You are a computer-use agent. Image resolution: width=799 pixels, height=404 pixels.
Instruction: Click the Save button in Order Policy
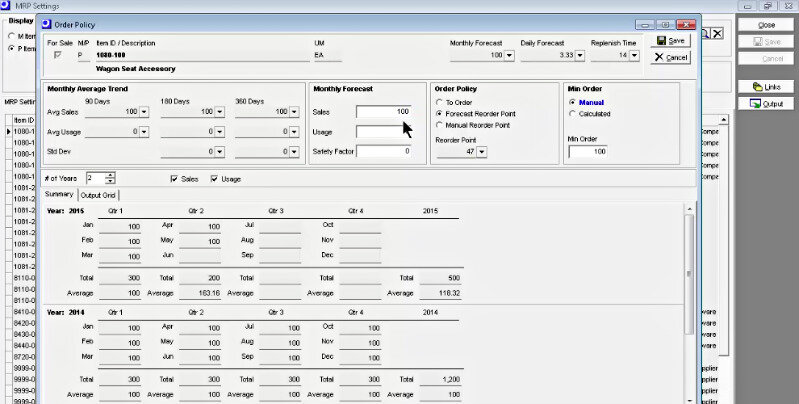[x=670, y=41]
